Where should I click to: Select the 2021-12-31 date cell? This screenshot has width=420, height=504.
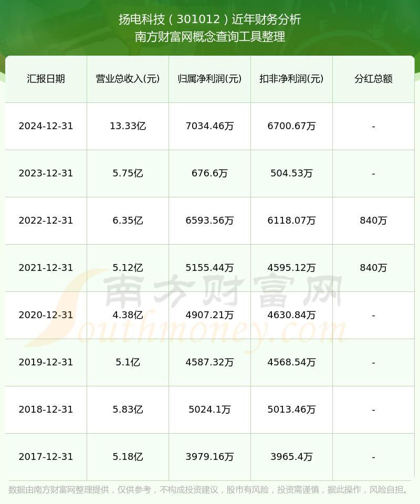pos(46,268)
